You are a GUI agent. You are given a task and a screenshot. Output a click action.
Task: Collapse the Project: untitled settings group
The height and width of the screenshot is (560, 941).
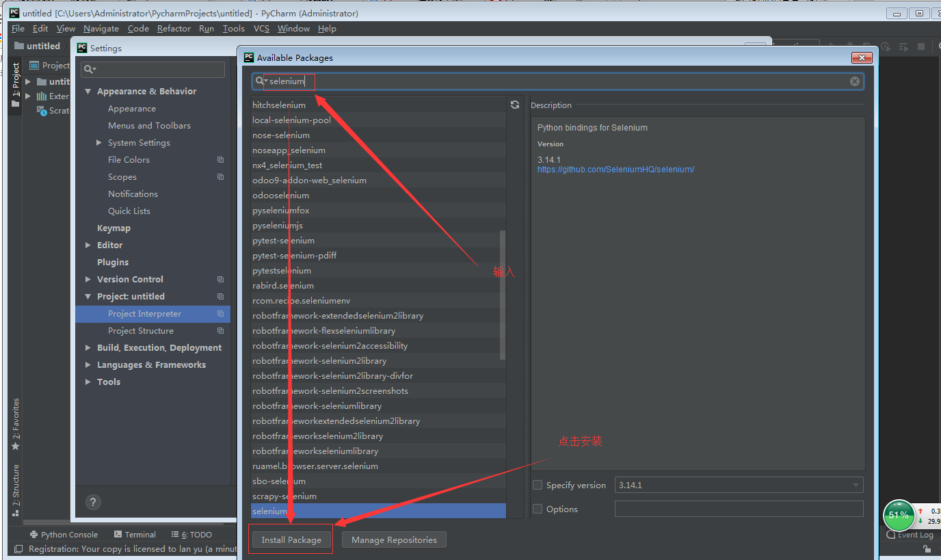pyautogui.click(x=88, y=297)
